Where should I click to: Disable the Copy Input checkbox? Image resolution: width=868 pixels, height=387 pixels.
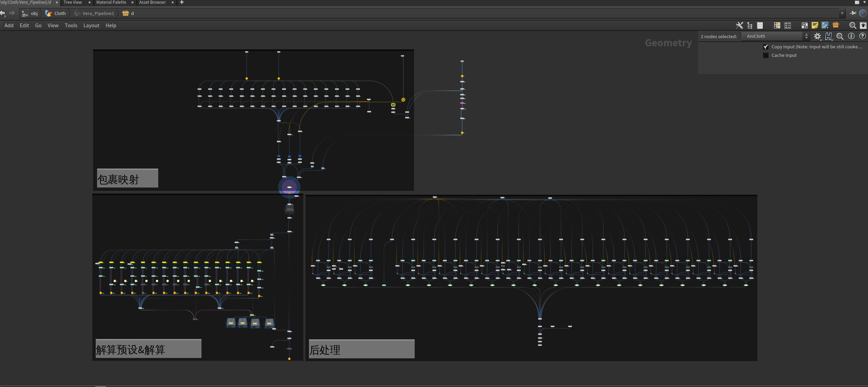click(x=766, y=47)
